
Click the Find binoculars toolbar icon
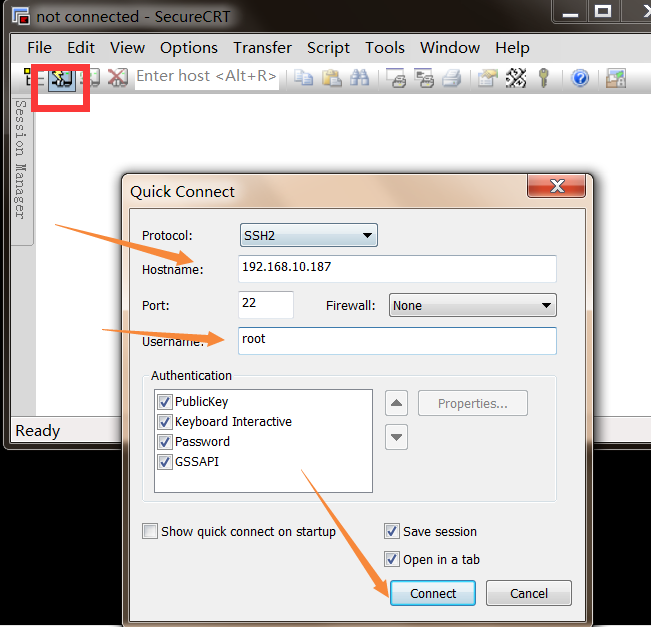pyautogui.click(x=360, y=78)
